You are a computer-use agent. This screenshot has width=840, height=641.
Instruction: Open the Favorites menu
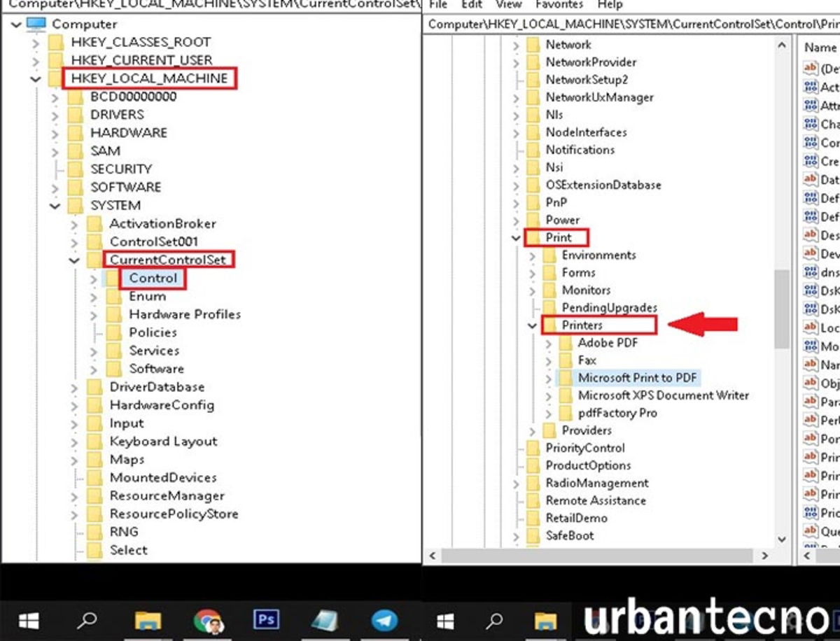[x=559, y=5]
